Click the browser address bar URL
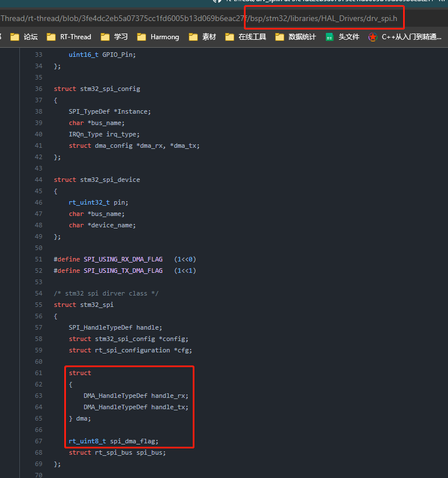The width and height of the screenshot is (448, 478). [x=199, y=19]
